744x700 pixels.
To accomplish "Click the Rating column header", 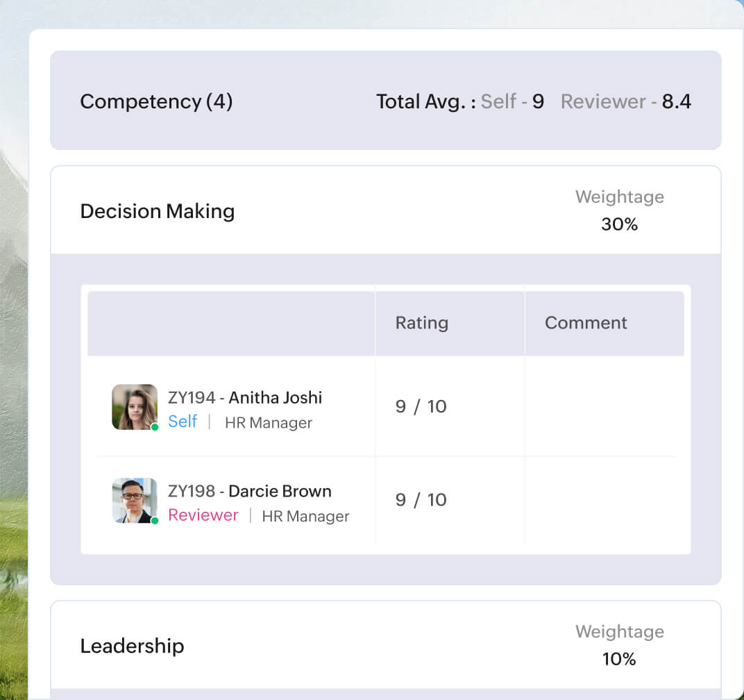I will [422, 323].
